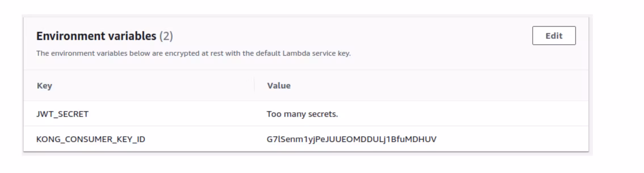Click the G7lSenm1yjPeJUUEOMDDULj1BfuMDHUV value
Viewport: 644px width, 173px height.
(351, 139)
